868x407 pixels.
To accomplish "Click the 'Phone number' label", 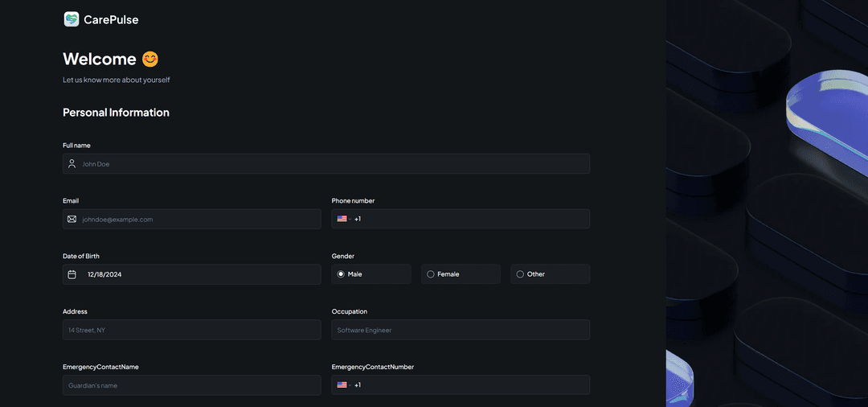I will click(x=353, y=200).
